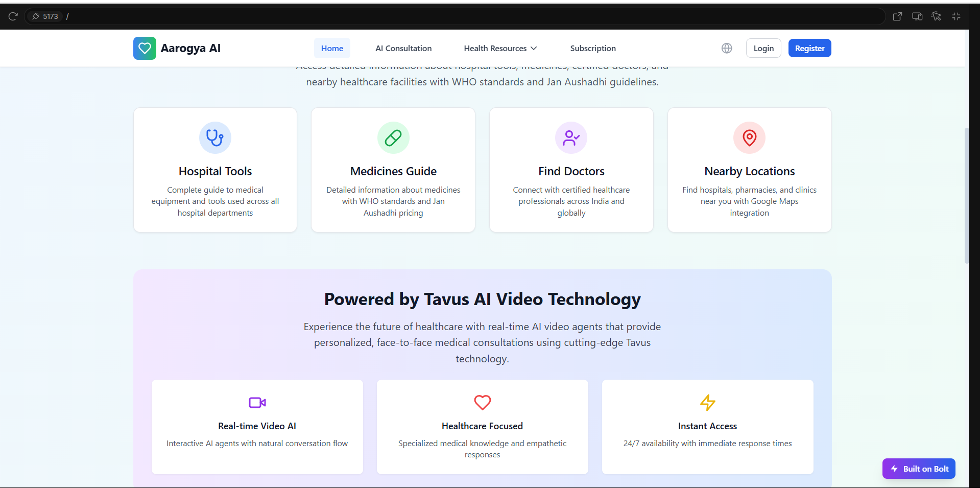The width and height of the screenshot is (980, 488).
Task: Open the Medicines Guide card title
Action: tap(393, 171)
